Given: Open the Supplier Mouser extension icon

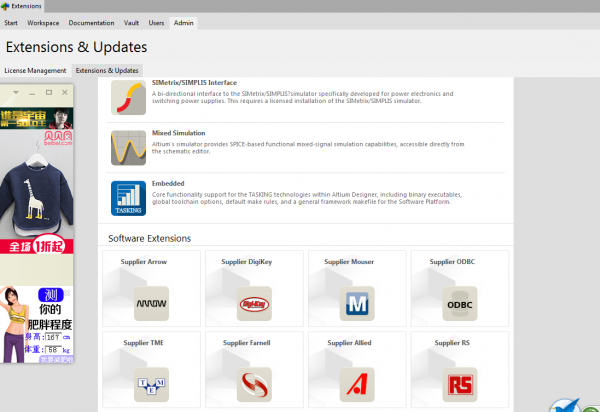Looking at the screenshot, I should tap(357, 304).
